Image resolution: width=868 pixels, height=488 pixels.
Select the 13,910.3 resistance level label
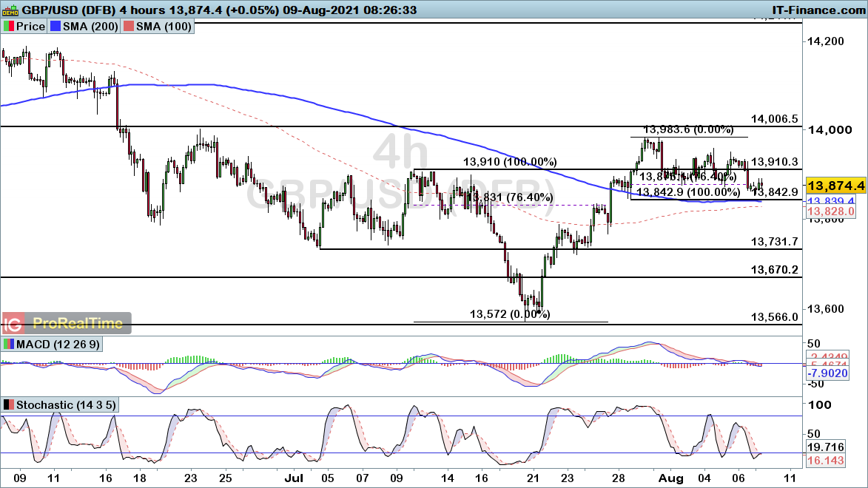[775, 162]
